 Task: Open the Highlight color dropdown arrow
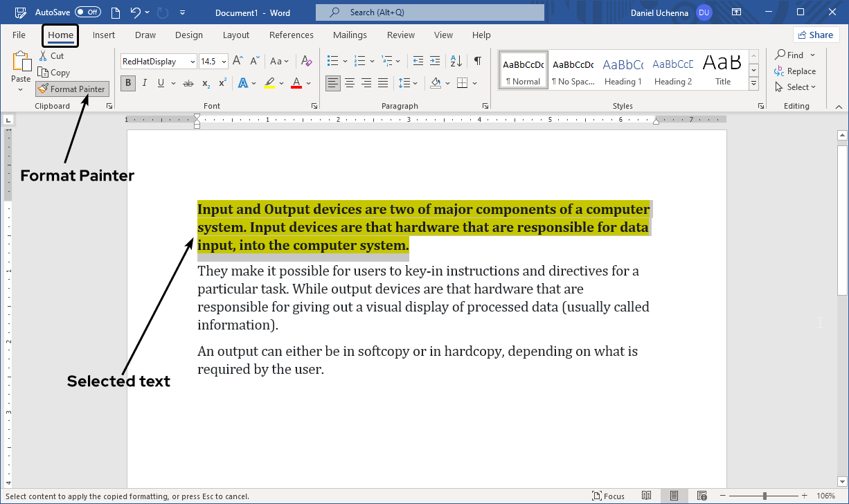[280, 83]
